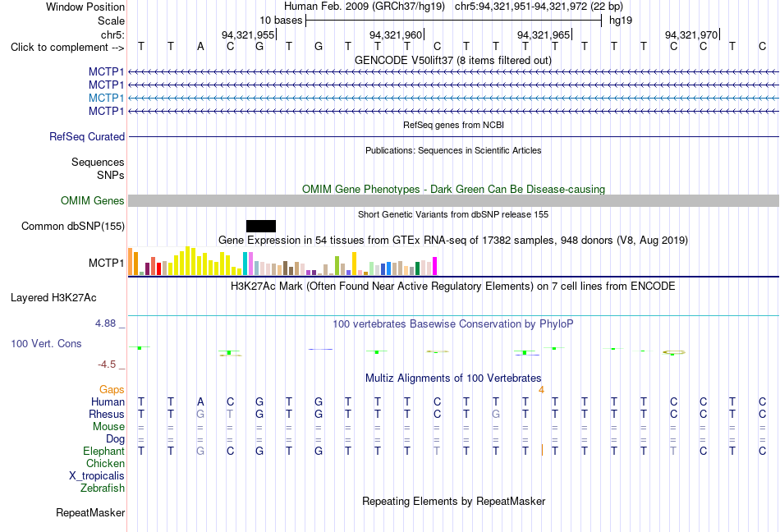The image size is (780, 532).
Task: Click the Scale track label
Action: (112, 21)
